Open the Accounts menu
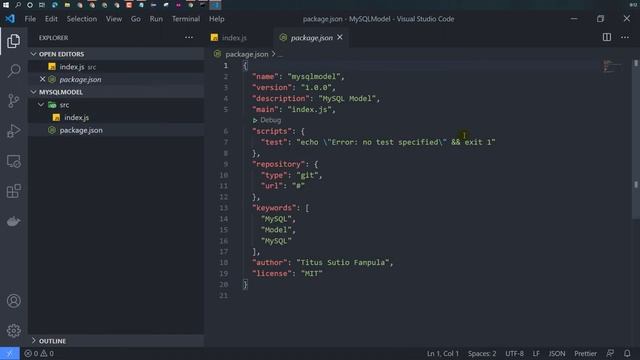Viewport: 640px width, 360px height. [13, 301]
